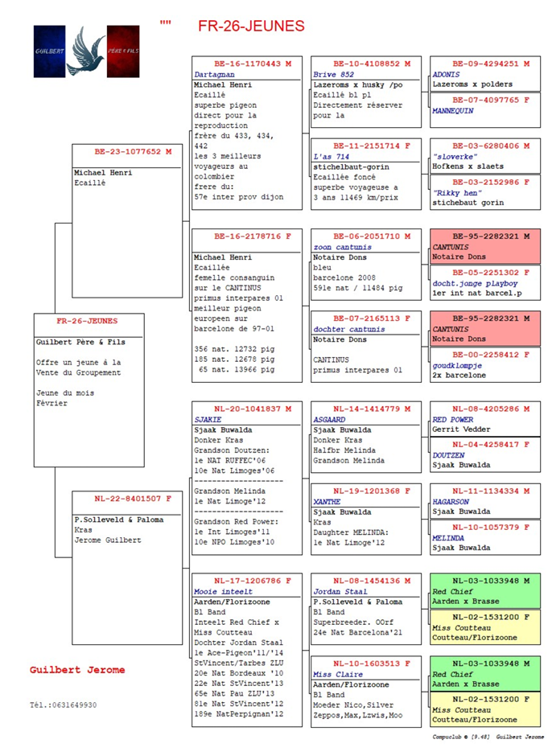The width and height of the screenshot is (548, 756).
Task: Click the pink CANTUNIS box beside zoon cantunis
Action: pos(484,246)
